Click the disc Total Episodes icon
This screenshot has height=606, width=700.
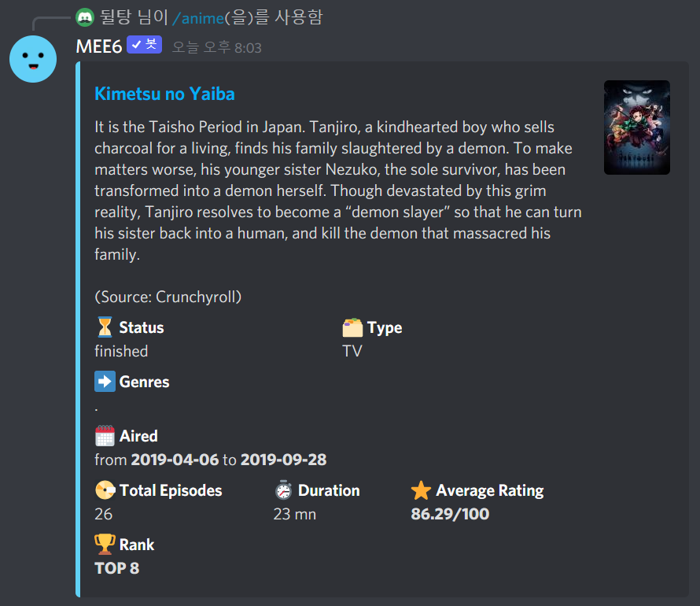[105, 490]
